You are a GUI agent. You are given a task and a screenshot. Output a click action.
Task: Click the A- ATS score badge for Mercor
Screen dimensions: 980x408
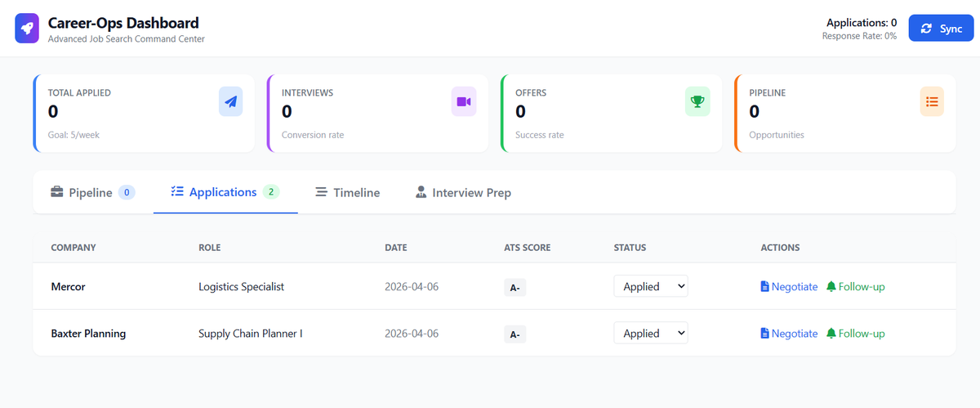pyautogui.click(x=514, y=288)
